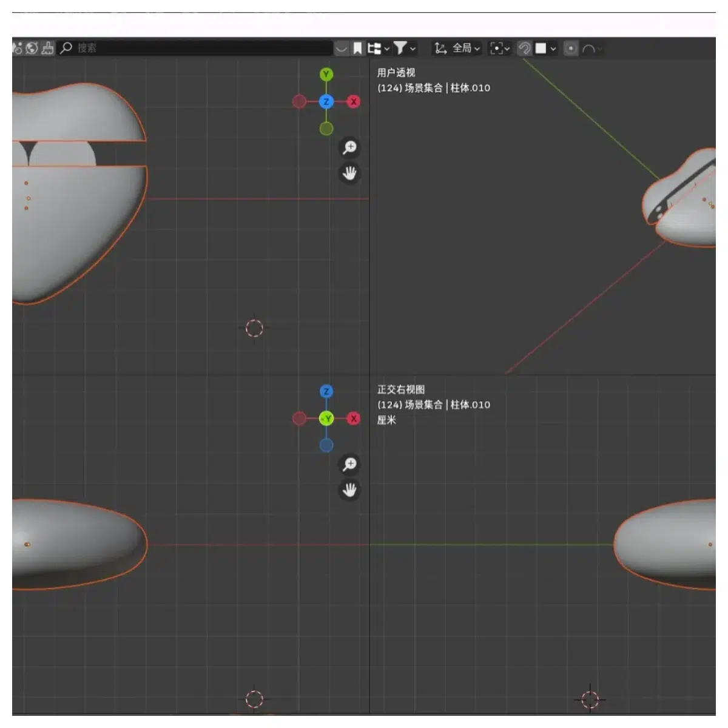The height and width of the screenshot is (728, 728).
Task: Click the dim green negative Y axis in the upper-left gizmo
Action: click(x=326, y=129)
